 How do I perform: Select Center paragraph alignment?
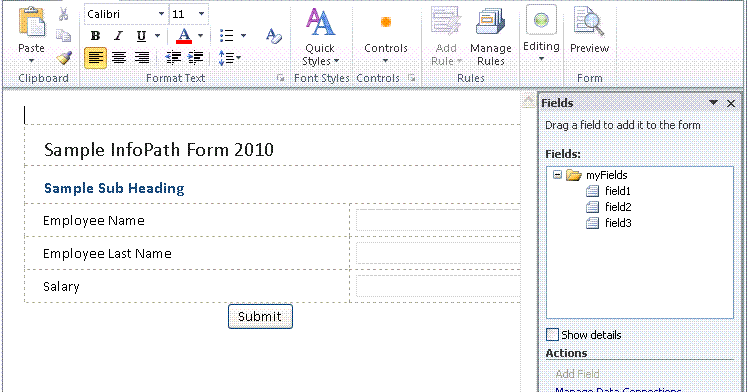[x=119, y=58]
